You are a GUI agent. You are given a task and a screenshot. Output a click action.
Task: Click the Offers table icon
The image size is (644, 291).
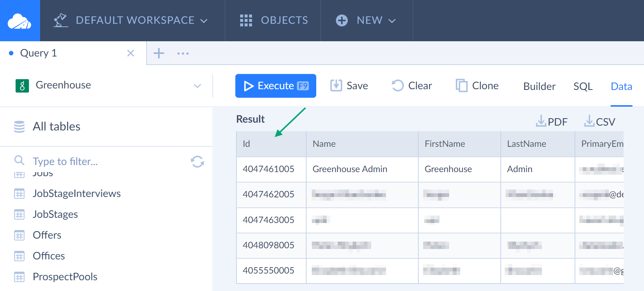click(19, 235)
